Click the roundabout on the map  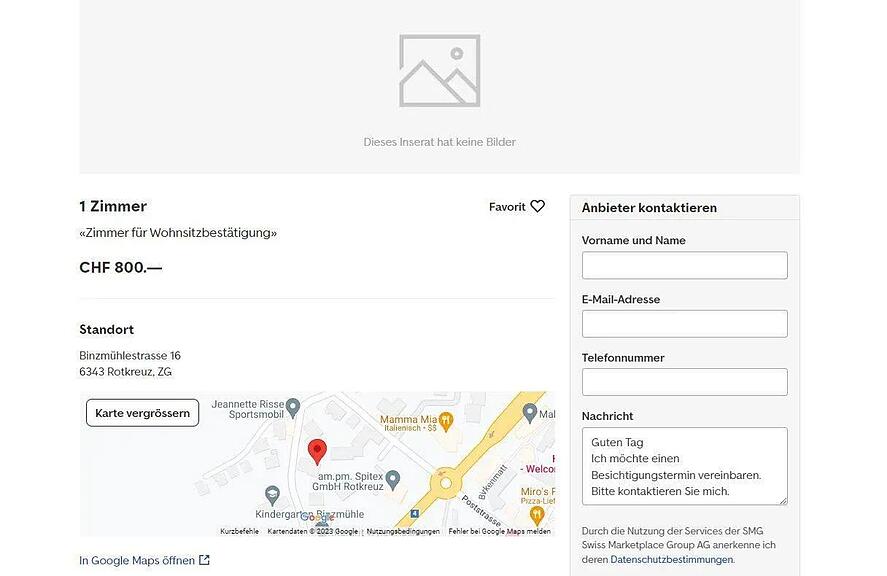444,484
